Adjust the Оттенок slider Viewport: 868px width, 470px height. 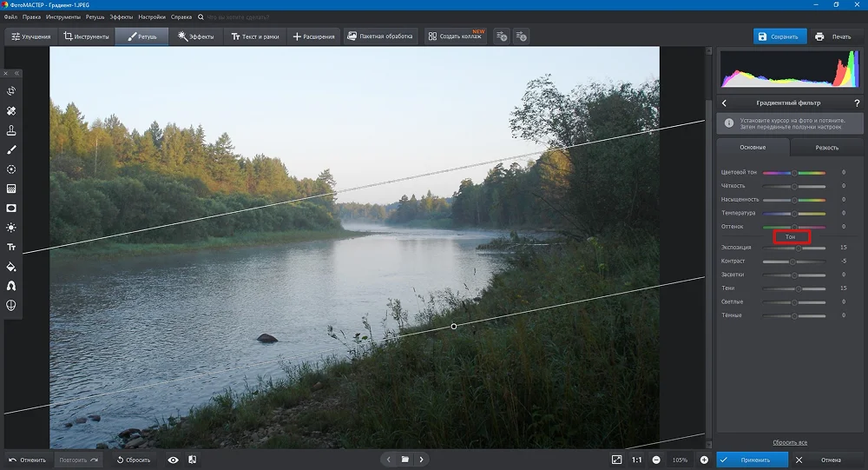[794, 227]
